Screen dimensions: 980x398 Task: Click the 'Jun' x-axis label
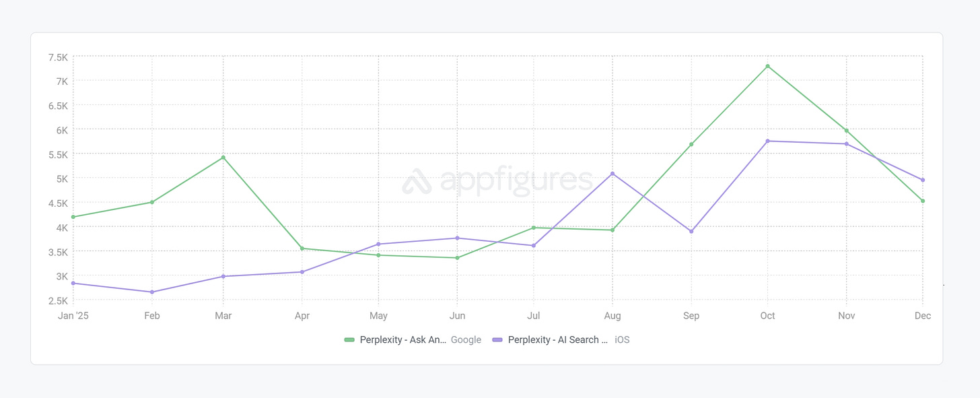click(457, 316)
